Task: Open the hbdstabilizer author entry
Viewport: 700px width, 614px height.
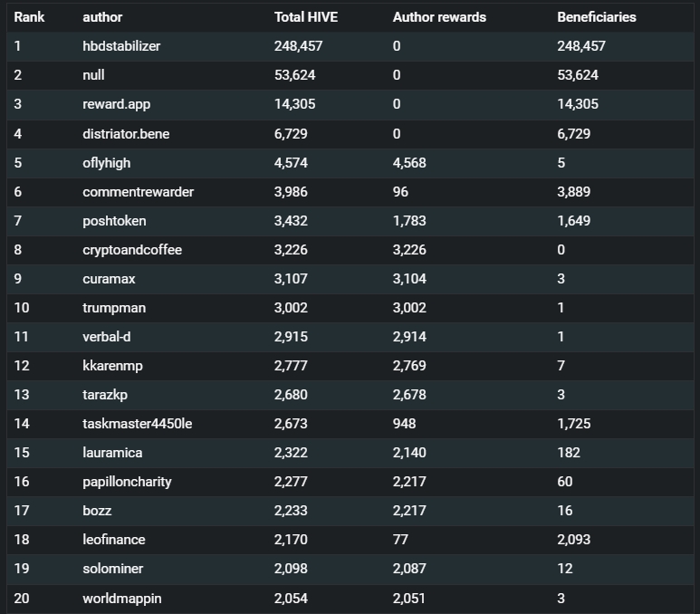Action: pyautogui.click(x=121, y=46)
